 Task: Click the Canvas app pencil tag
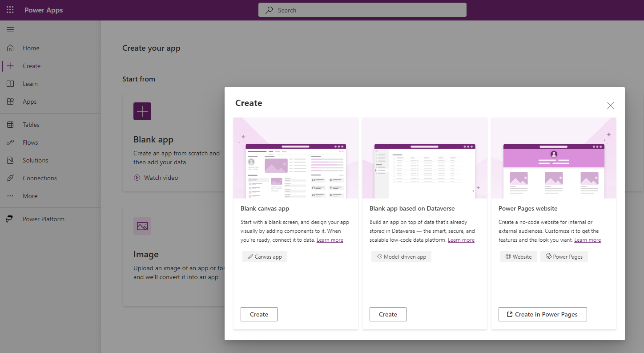click(265, 256)
